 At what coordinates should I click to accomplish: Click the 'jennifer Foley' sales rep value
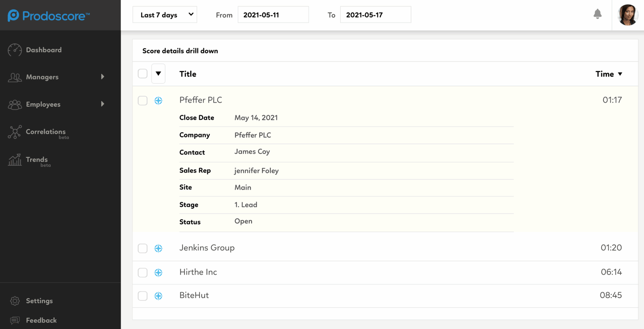(256, 171)
